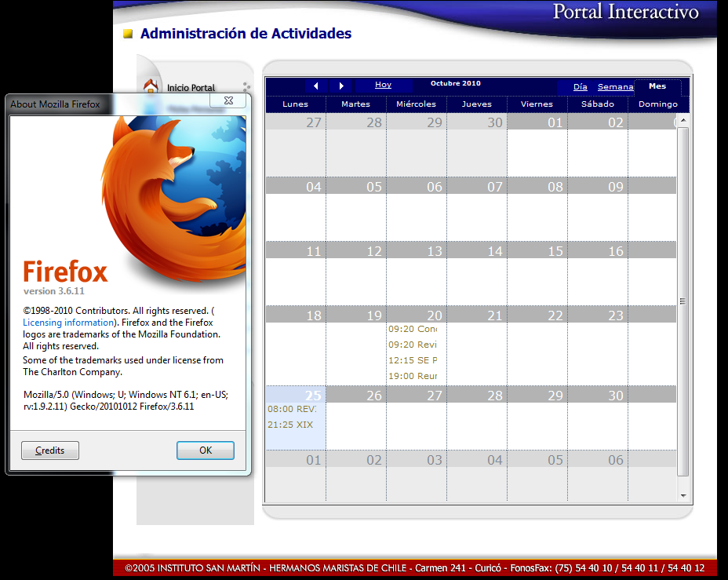728x580 pixels.
Task: Click the Lunes column header
Action: tap(295, 104)
